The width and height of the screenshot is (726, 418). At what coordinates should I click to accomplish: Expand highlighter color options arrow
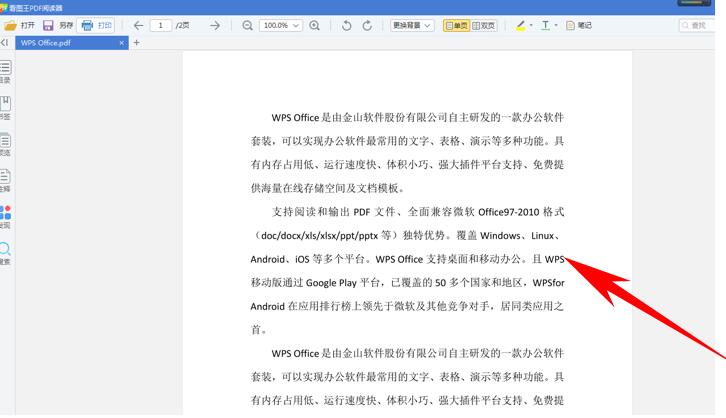click(531, 25)
